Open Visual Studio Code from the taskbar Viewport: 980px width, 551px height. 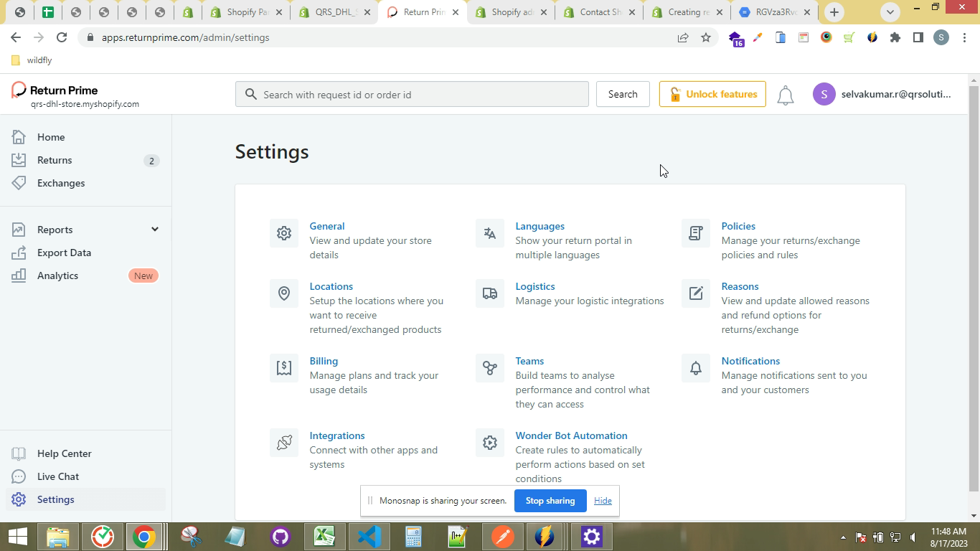[369, 537]
